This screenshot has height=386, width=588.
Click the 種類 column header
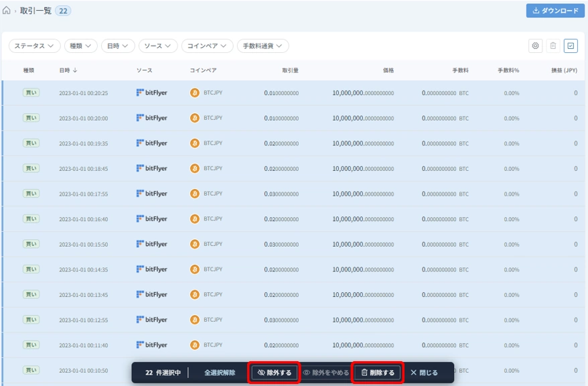click(29, 70)
